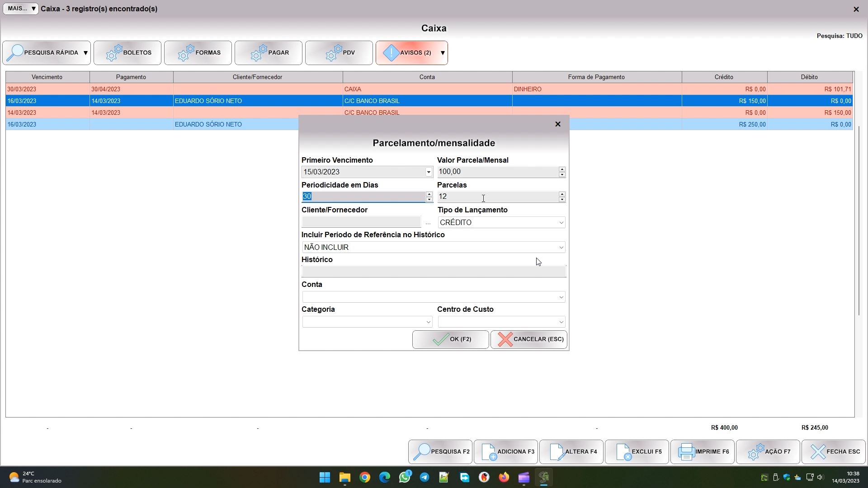Click the Histórico text field
Screen dimensions: 868x488
click(x=434, y=272)
